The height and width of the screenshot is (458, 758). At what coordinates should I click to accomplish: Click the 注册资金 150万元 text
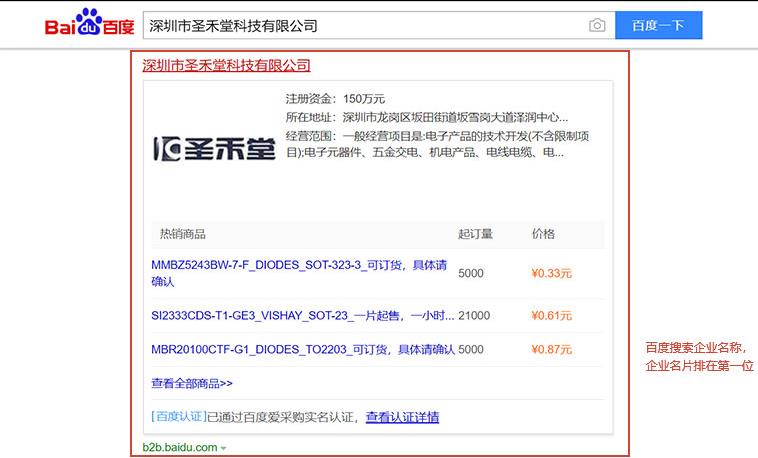click(335, 99)
